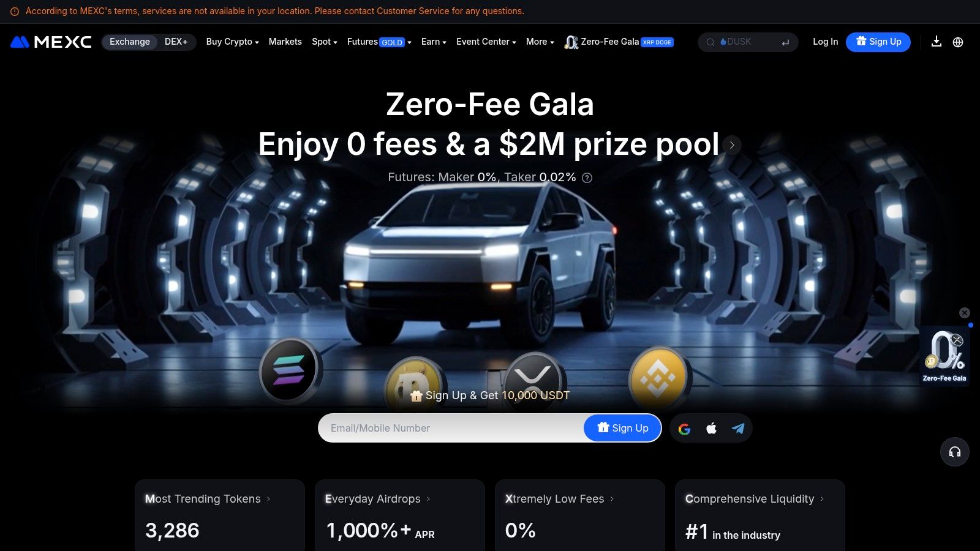Focus the Email/Mobile Number field

452,428
